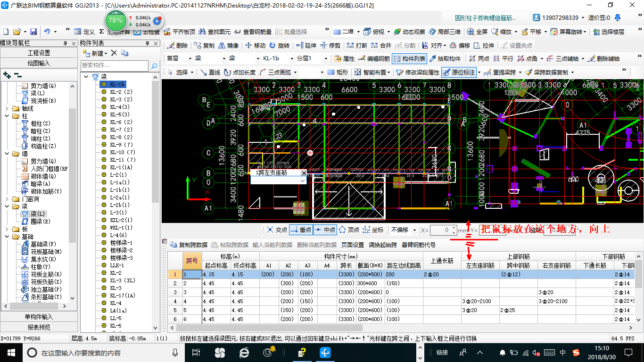The height and width of the screenshot is (362, 644).
Task: Select the 合并 merge tool
Action: pos(381,45)
